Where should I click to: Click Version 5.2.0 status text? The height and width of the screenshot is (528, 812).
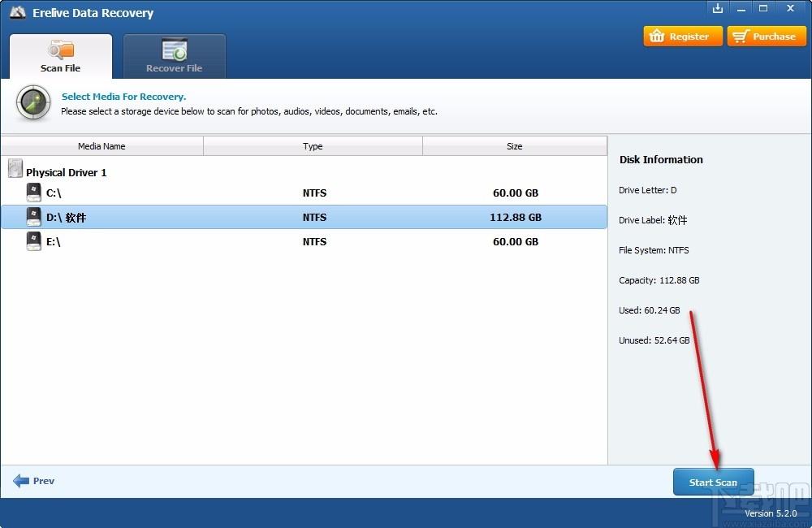771,513
